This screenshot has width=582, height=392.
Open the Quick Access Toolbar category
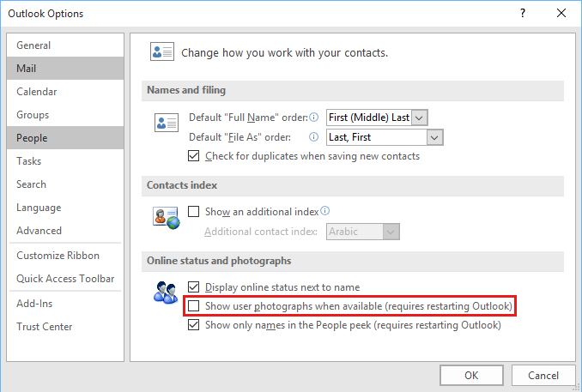tap(65, 279)
